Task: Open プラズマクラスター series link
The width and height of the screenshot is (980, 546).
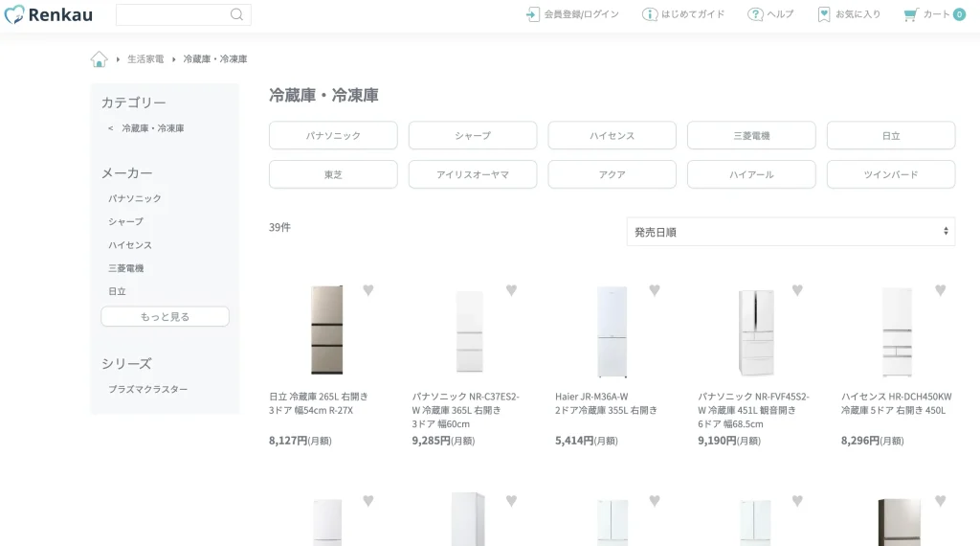Action: [148, 390]
